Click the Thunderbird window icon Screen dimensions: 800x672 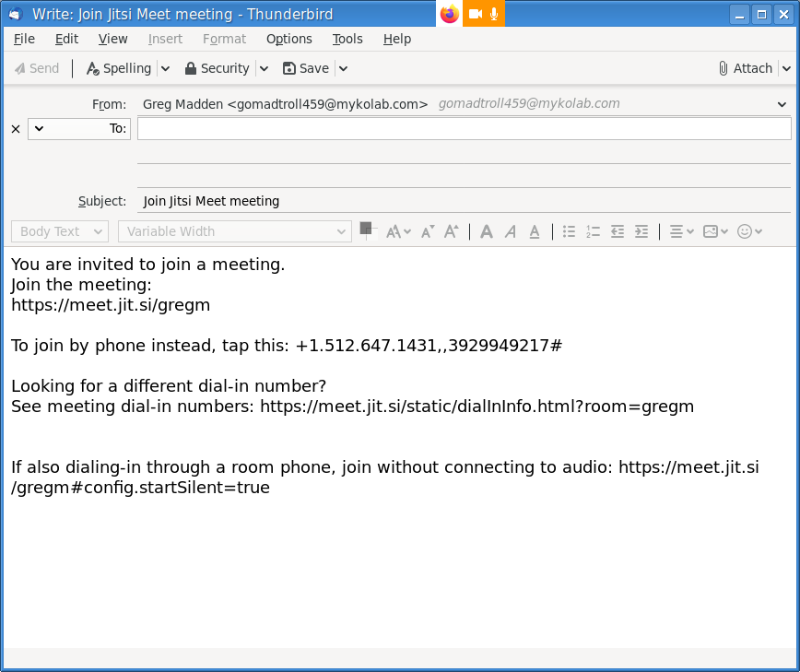16,14
